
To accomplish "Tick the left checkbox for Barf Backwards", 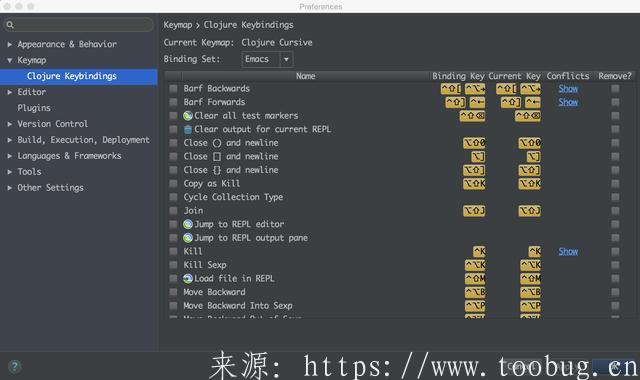I will click(x=173, y=89).
